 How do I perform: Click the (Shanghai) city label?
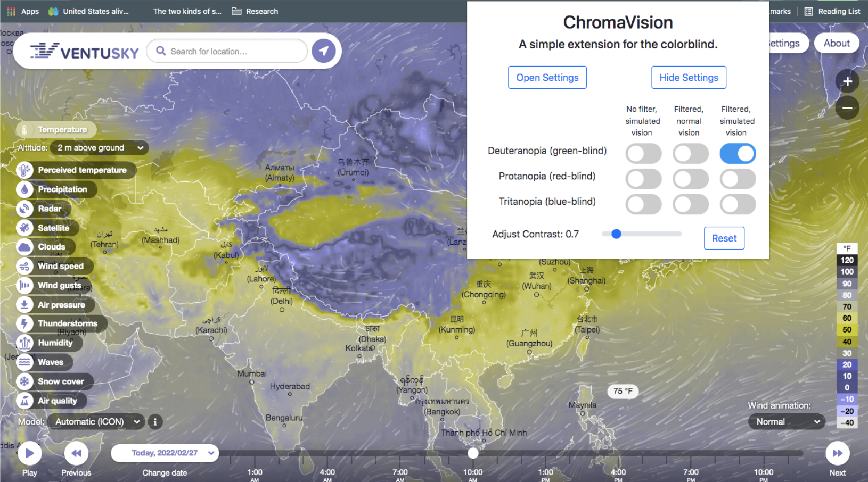point(586,281)
